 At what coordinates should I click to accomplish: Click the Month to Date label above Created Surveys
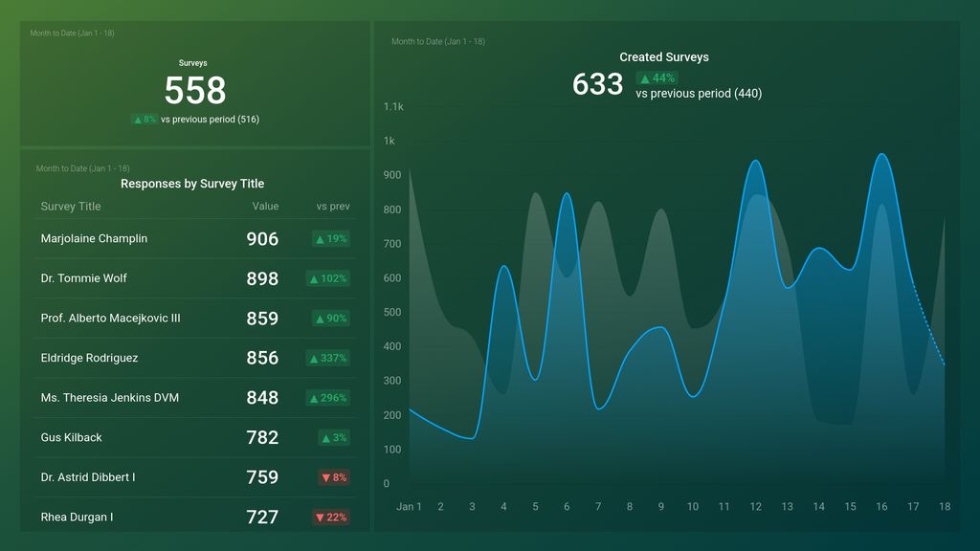pos(438,41)
